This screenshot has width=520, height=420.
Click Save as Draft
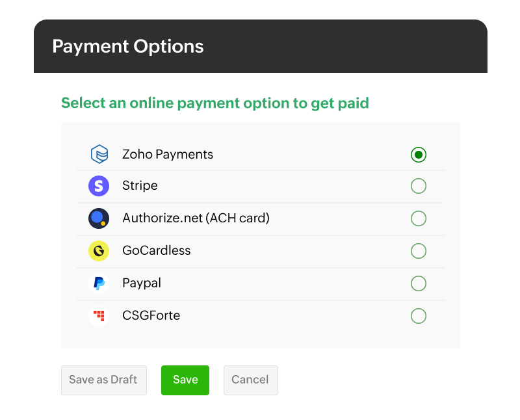click(103, 380)
